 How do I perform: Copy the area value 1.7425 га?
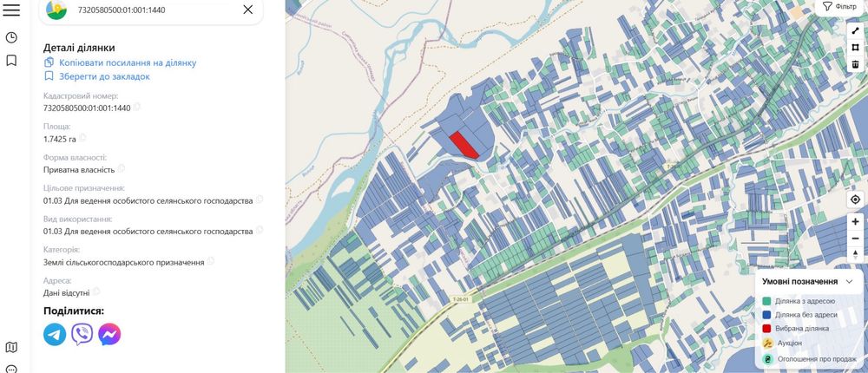click(x=82, y=138)
